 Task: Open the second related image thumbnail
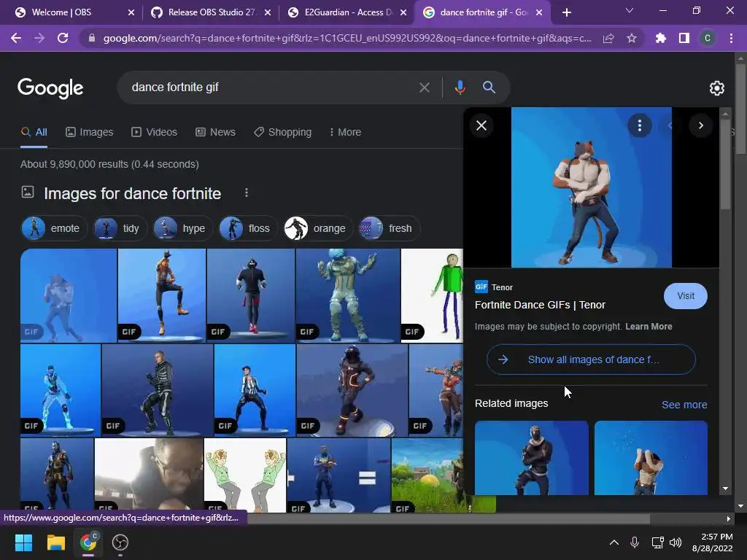[x=651, y=458]
